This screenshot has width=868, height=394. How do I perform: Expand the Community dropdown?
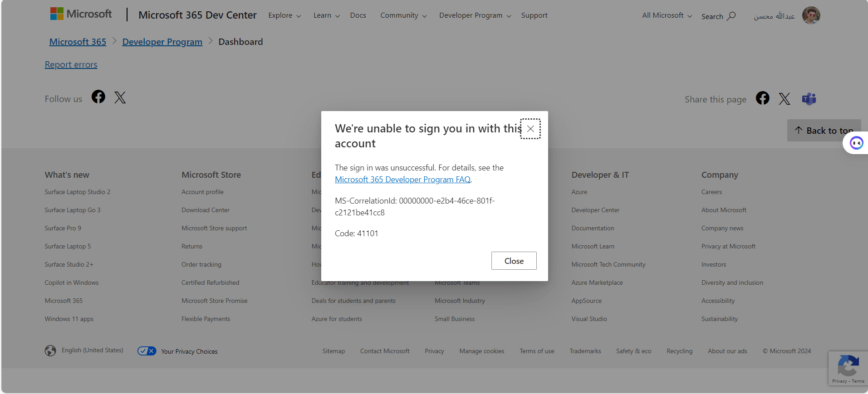coord(403,15)
